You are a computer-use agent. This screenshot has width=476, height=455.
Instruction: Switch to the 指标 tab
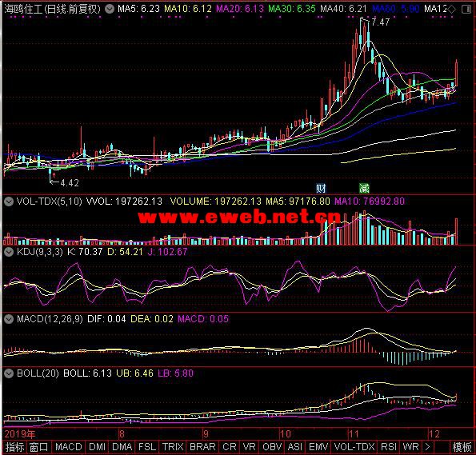pos(14,447)
